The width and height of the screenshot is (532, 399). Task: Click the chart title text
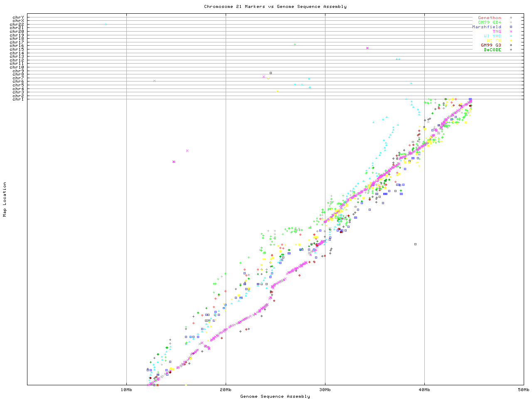[x=275, y=7]
